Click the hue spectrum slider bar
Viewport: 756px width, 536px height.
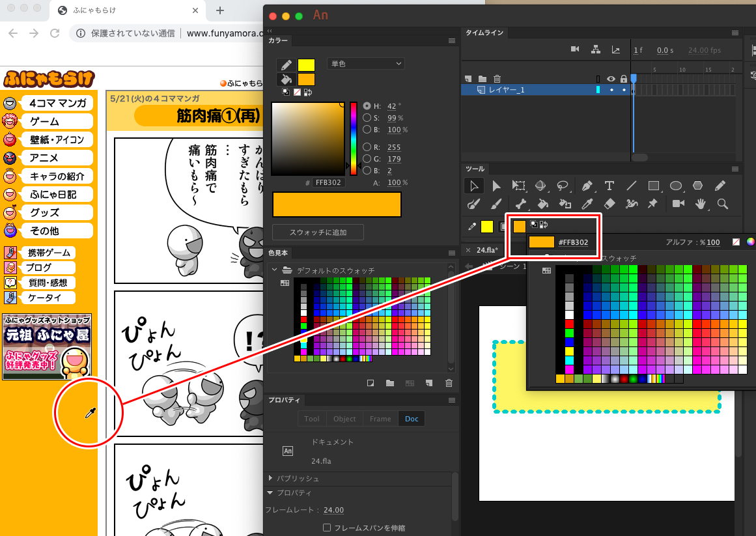pyautogui.click(x=354, y=138)
